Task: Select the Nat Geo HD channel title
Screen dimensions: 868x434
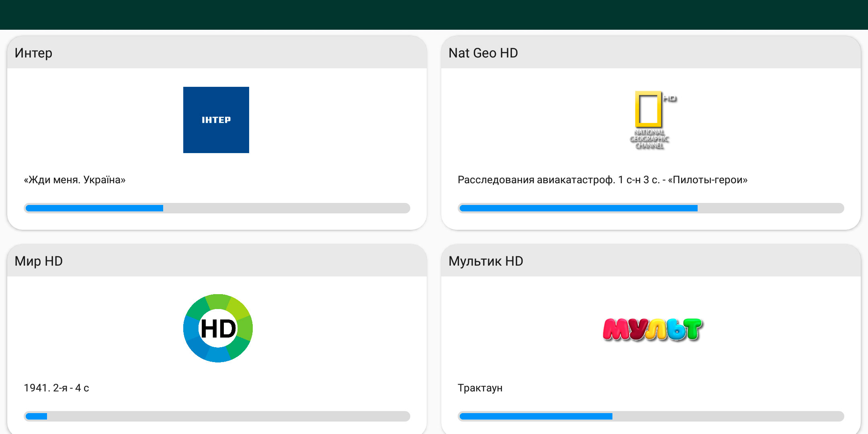Action: pyautogui.click(x=483, y=53)
